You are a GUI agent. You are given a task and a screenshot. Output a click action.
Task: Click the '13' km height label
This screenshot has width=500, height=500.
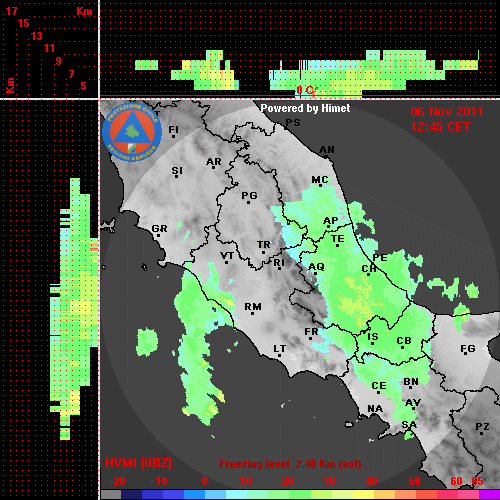[x=37, y=36]
